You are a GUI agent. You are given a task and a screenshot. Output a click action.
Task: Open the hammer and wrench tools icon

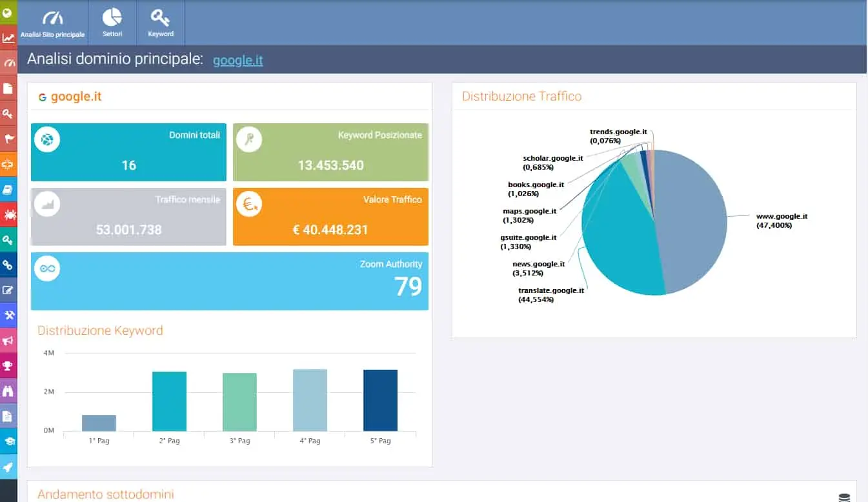[8, 315]
